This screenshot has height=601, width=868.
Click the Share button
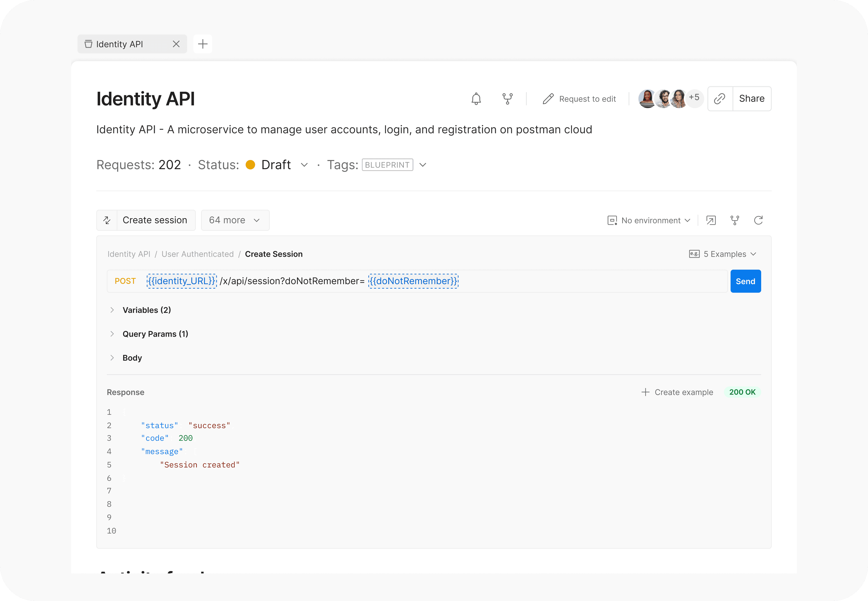click(752, 99)
